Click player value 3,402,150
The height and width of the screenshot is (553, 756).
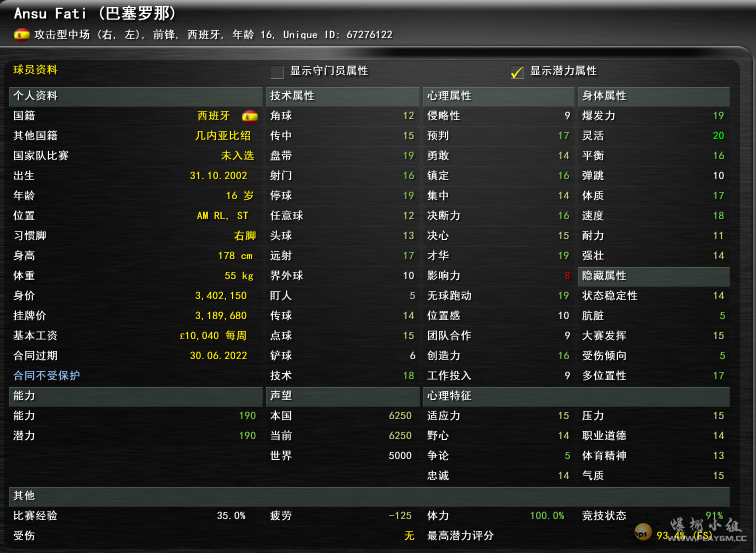[x=221, y=296]
